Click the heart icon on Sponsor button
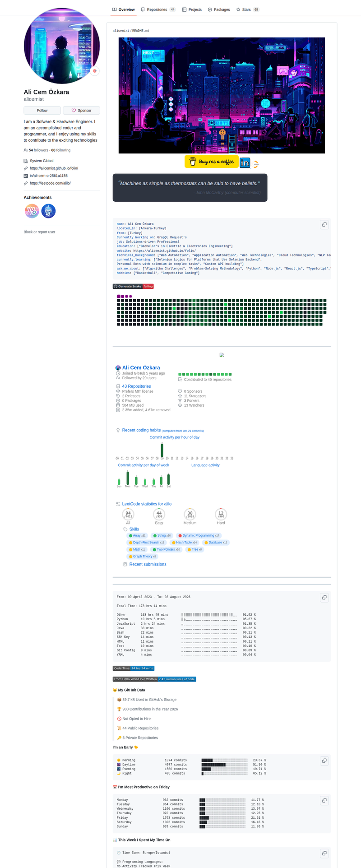 pyautogui.click(x=74, y=111)
